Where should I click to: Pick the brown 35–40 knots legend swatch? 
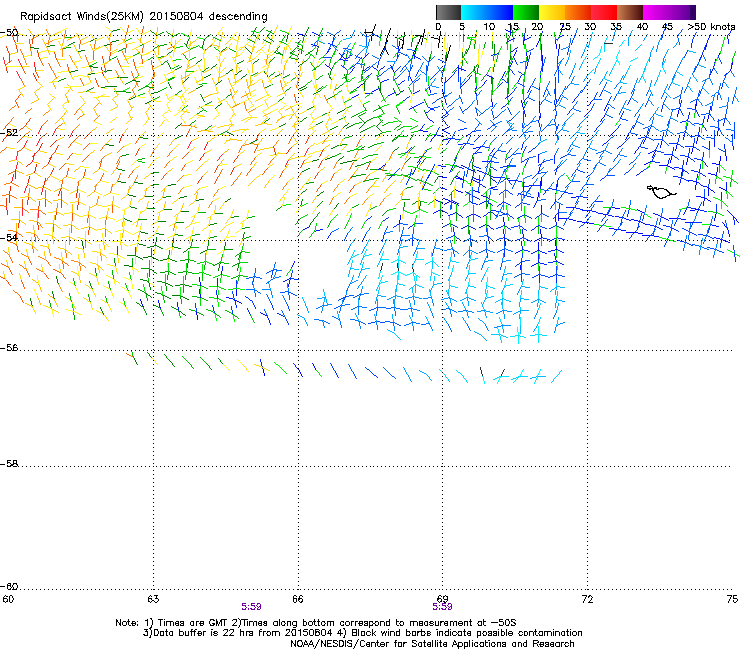click(630, 12)
